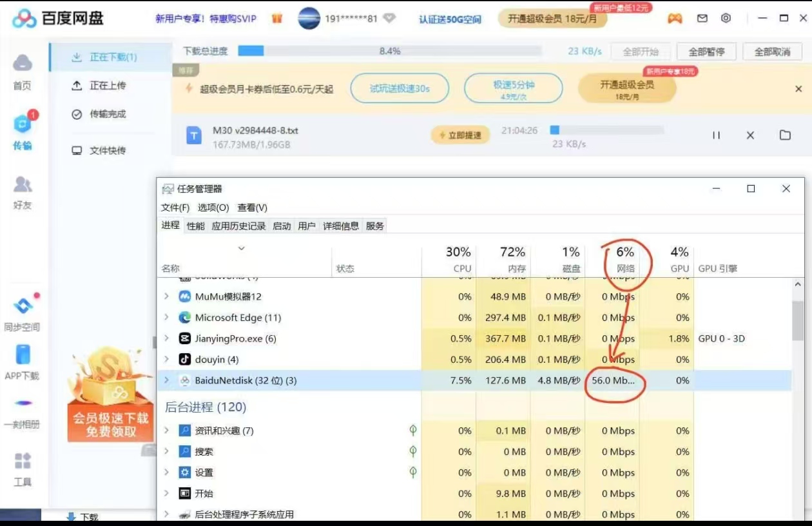Click the VIP diamond icon beside username

click(x=389, y=18)
